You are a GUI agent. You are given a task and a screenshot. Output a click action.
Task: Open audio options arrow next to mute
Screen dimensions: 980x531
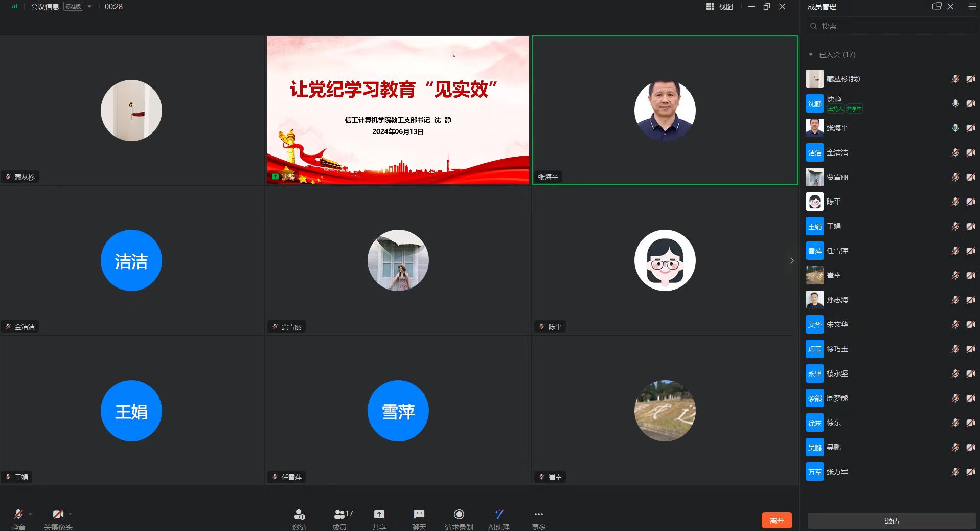31,514
